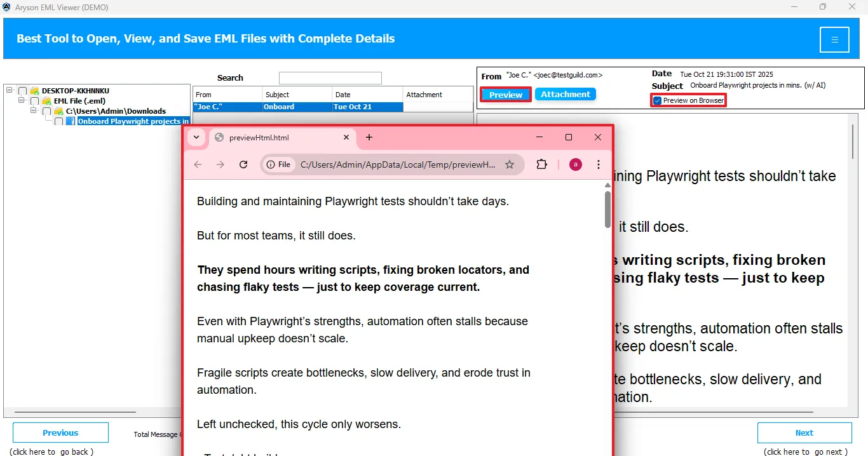Click the Next button

(804, 433)
